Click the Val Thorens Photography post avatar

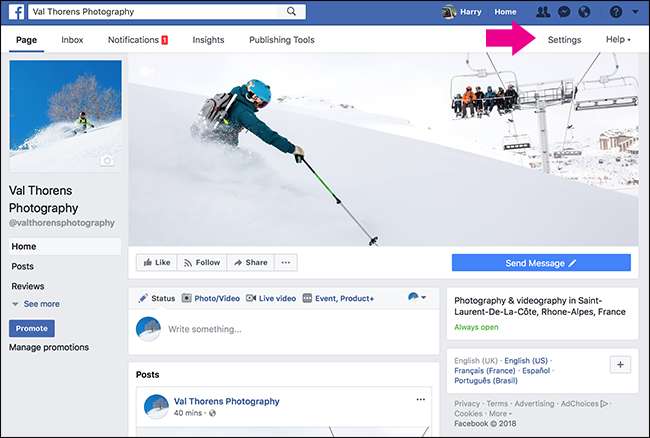pyautogui.click(x=156, y=407)
